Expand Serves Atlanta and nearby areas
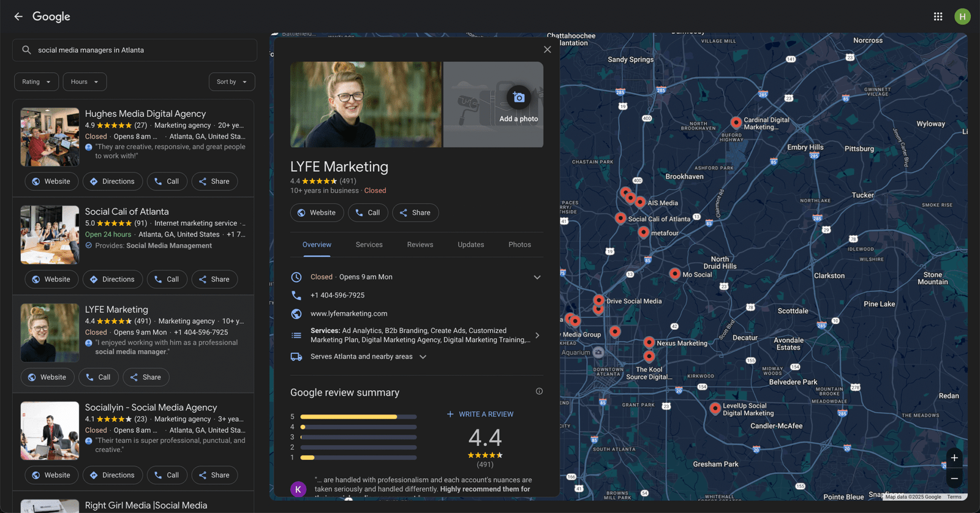Viewport: 980px width, 513px height. pos(423,357)
